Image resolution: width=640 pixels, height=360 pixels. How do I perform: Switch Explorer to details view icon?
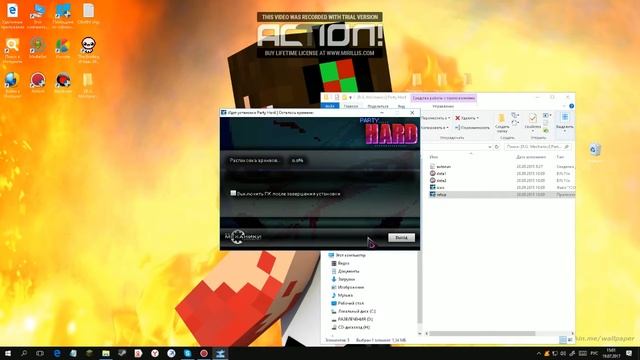tap(563, 340)
